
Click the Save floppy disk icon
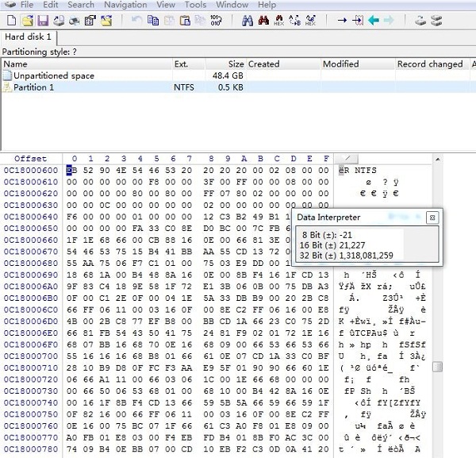coord(43,21)
